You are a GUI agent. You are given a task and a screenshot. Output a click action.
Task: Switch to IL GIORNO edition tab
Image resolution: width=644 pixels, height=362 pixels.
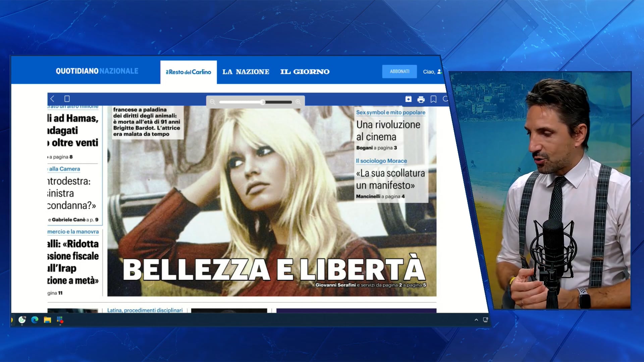point(305,72)
